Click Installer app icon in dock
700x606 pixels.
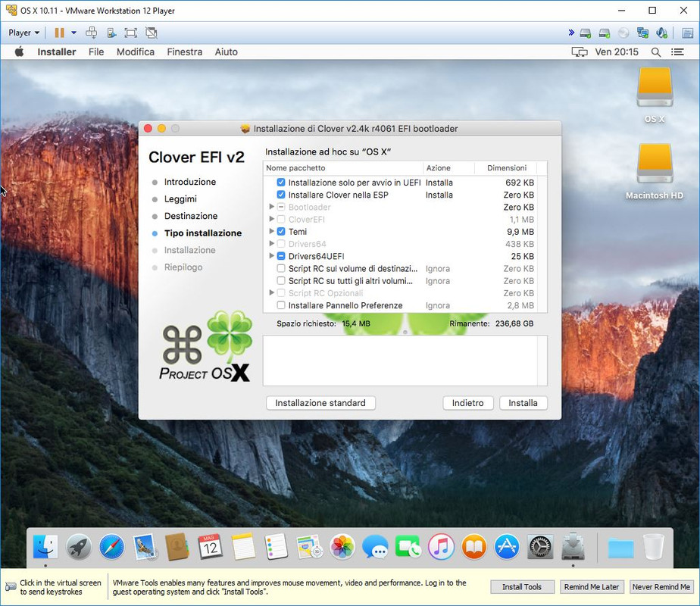click(x=573, y=546)
